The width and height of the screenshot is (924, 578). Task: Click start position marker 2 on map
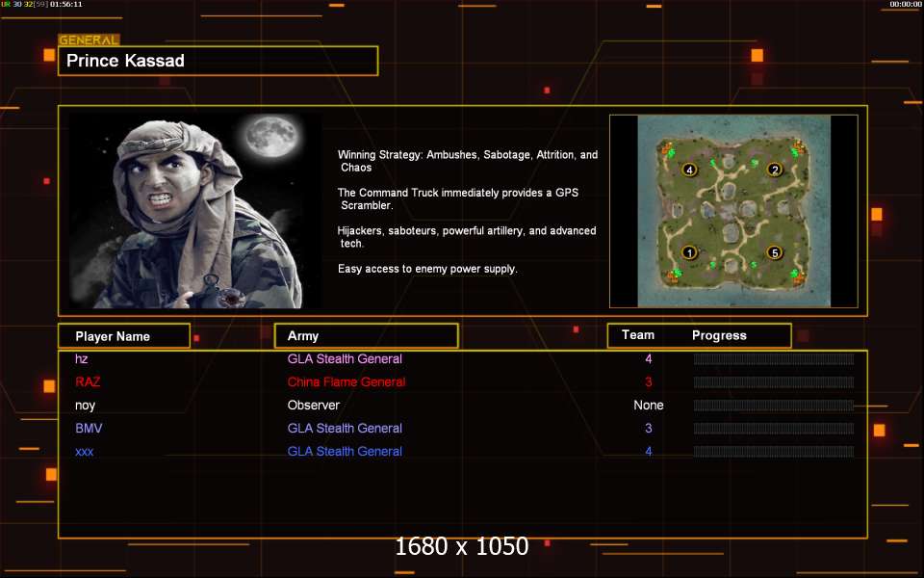coord(775,170)
